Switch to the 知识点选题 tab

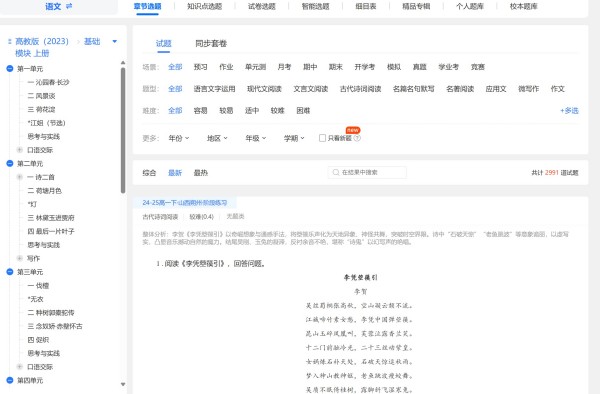click(x=205, y=7)
